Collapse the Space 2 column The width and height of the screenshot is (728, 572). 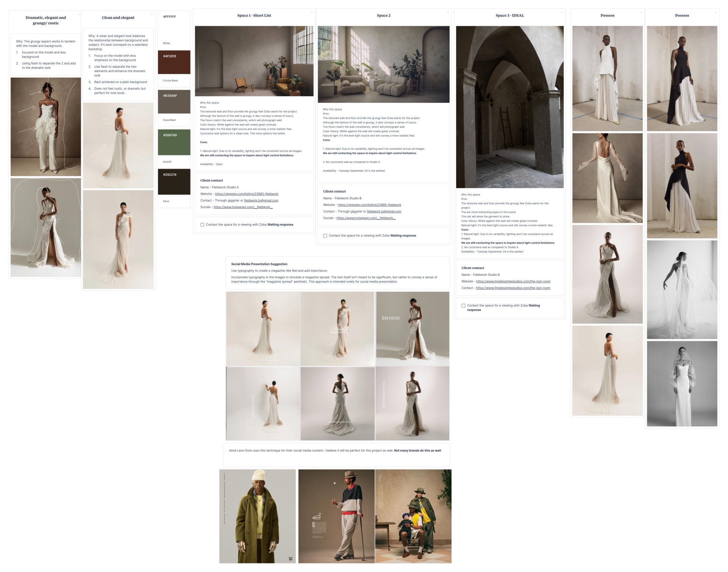(x=448, y=13)
